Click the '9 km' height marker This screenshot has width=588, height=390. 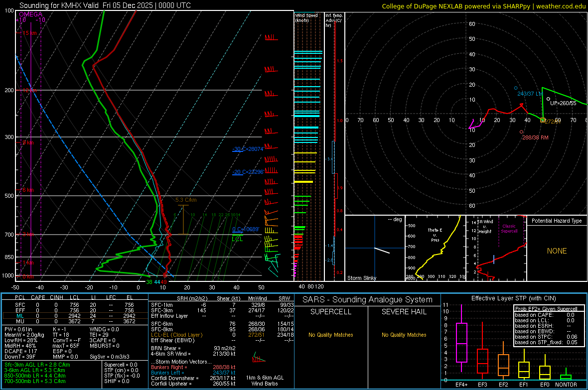point(28,142)
